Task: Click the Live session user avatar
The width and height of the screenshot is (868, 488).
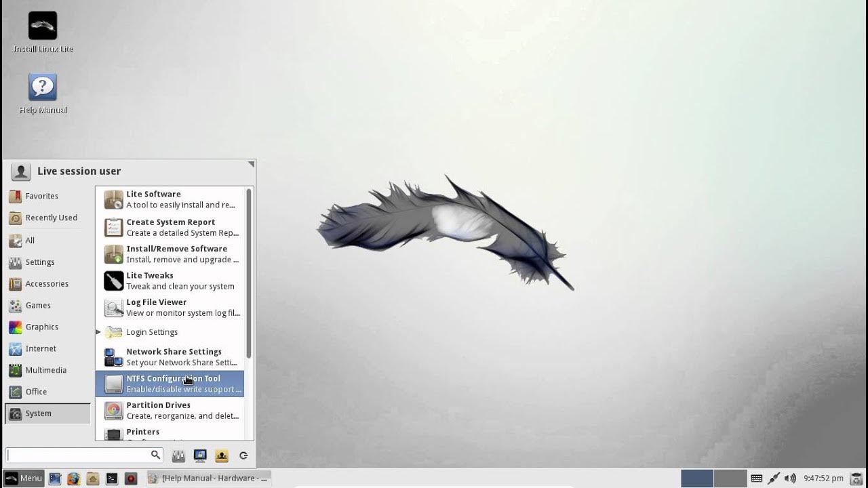Action: pos(21,171)
